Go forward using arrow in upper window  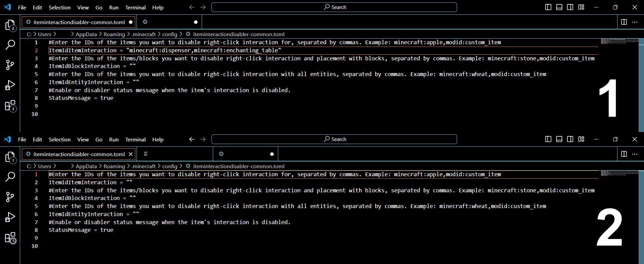point(203,7)
